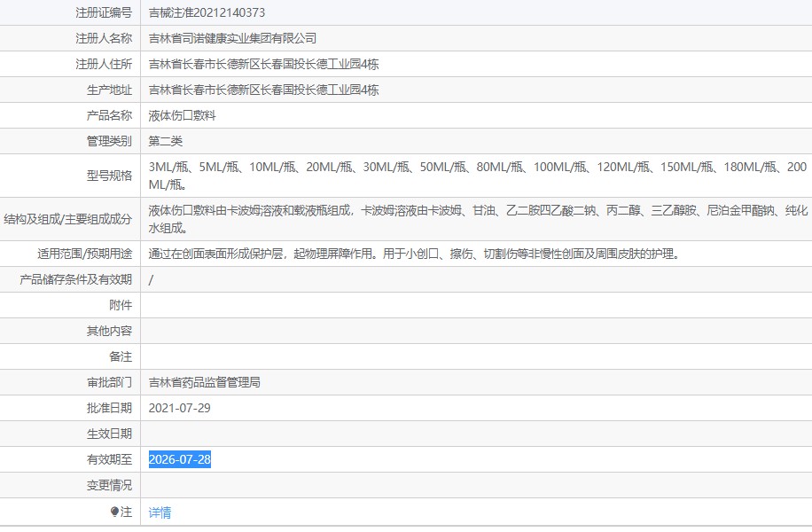812x532 pixels.
Task: Click the 批准日期 label
Action: point(109,408)
